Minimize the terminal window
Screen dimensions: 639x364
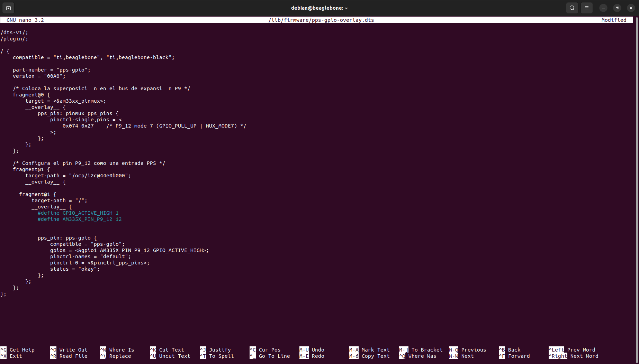coord(603,8)
